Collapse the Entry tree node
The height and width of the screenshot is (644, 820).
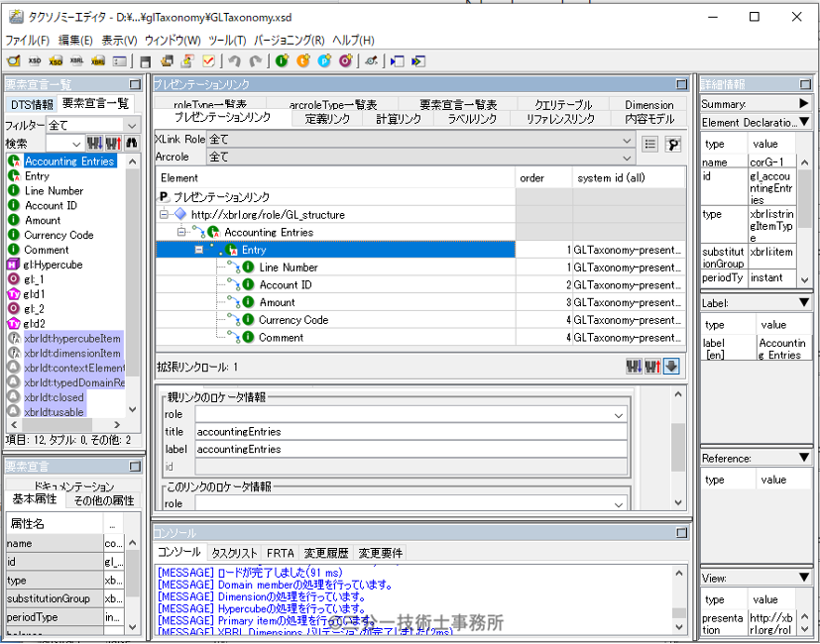click(199, 250)
